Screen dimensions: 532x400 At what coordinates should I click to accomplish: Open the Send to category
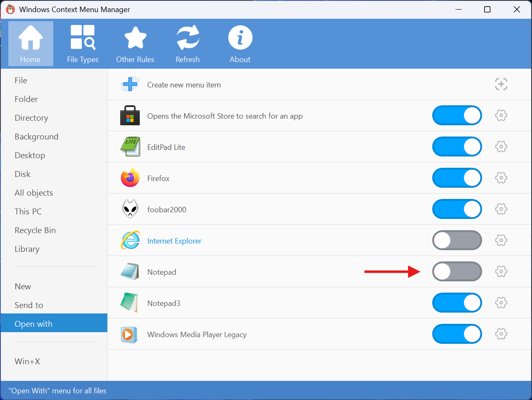[x=54, y=305]
